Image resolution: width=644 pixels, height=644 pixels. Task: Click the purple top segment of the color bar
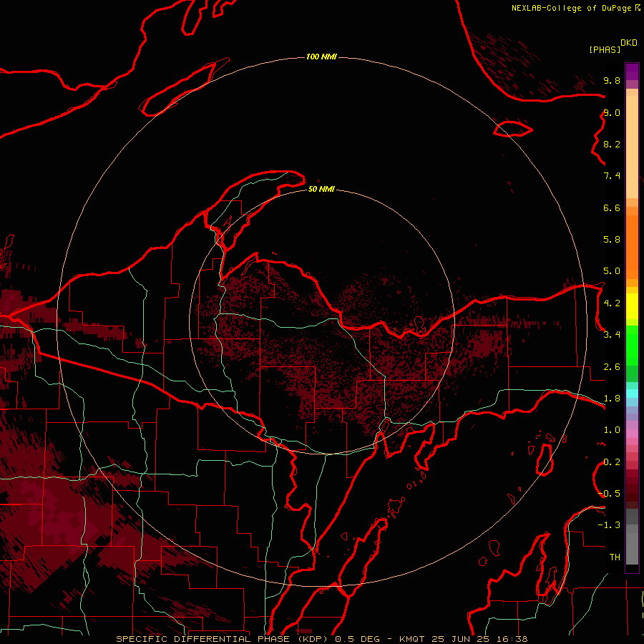[x=632, y=72]
